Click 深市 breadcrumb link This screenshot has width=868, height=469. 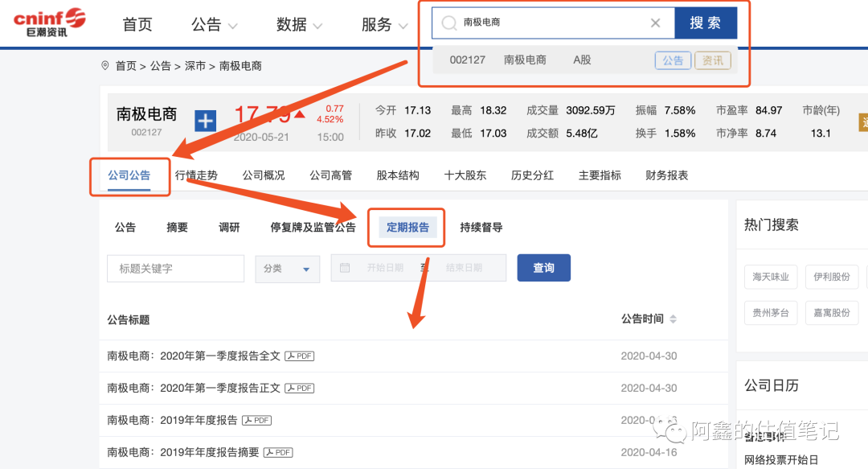click(194, 66)
